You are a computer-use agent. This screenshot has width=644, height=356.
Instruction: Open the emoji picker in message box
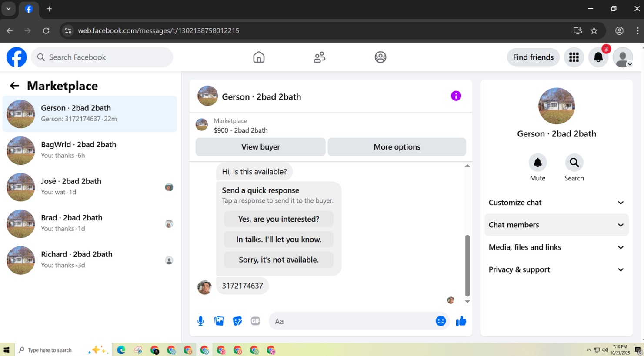click(440, 321)
